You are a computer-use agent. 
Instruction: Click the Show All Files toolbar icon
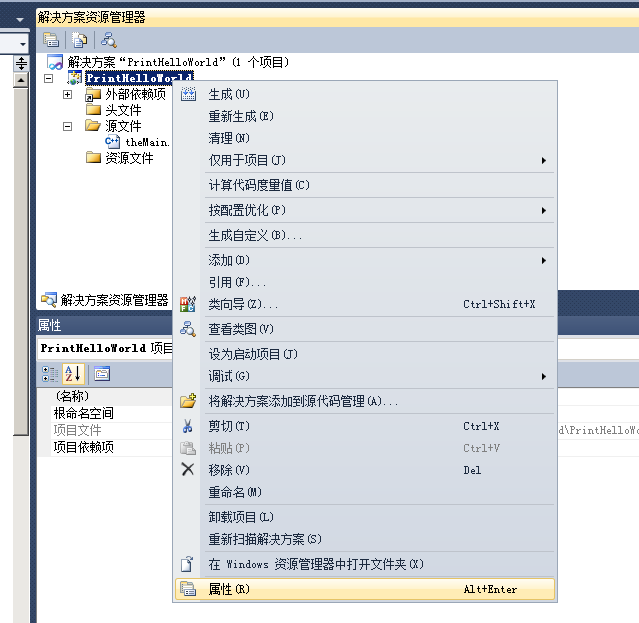click(x=79, y=40)
